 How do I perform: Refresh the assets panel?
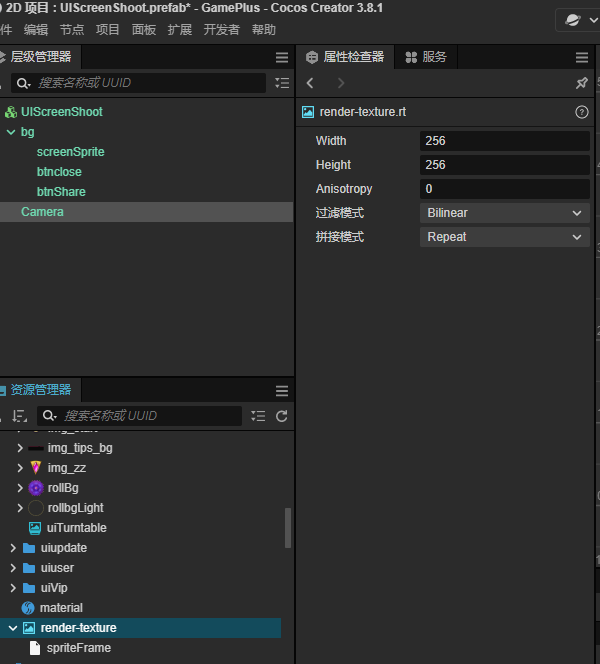(x=282, y=416)
